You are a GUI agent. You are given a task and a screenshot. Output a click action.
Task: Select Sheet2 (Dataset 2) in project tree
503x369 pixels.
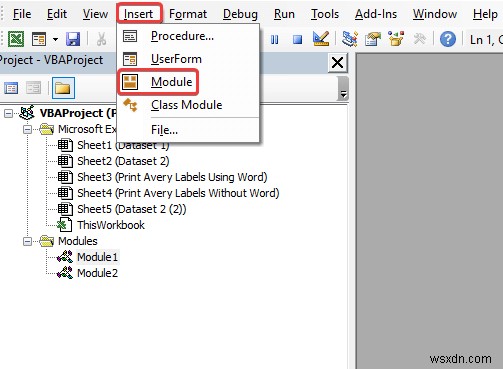pos(123,161)
